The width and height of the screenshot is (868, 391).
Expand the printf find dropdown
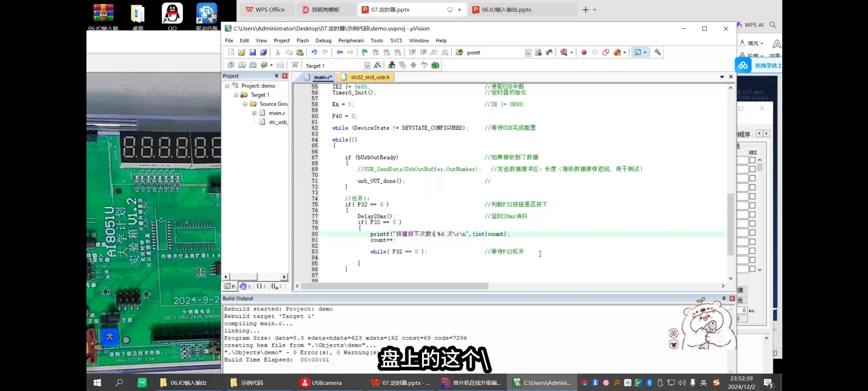(x=528, y=53)
